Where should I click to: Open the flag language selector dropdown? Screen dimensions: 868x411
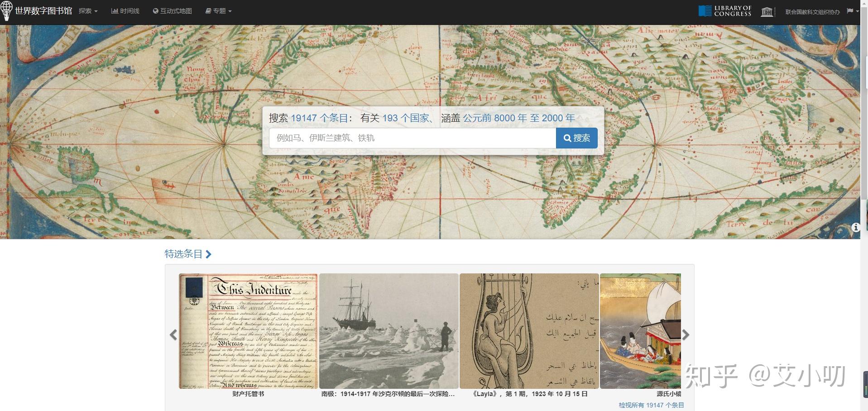853,11
